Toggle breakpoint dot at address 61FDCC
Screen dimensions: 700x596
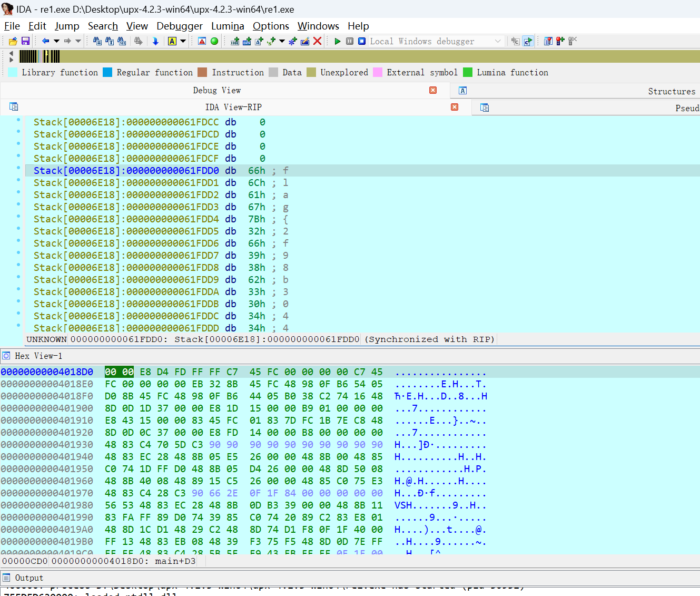click(x=18, y=120)
